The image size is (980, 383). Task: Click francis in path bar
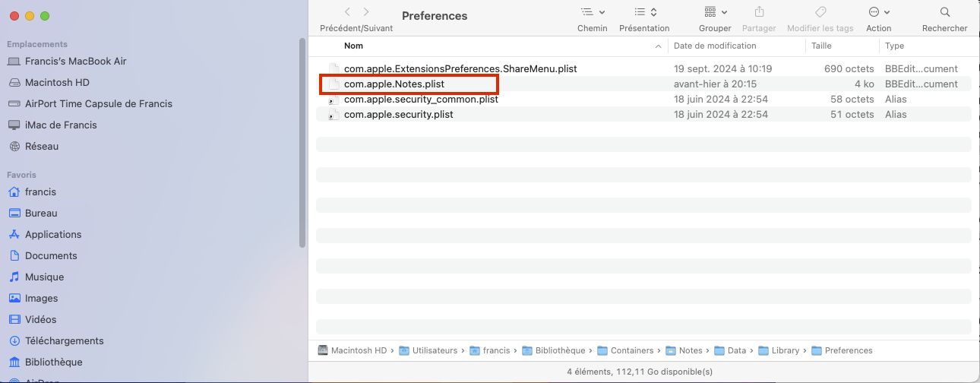(x=491, y=350)
